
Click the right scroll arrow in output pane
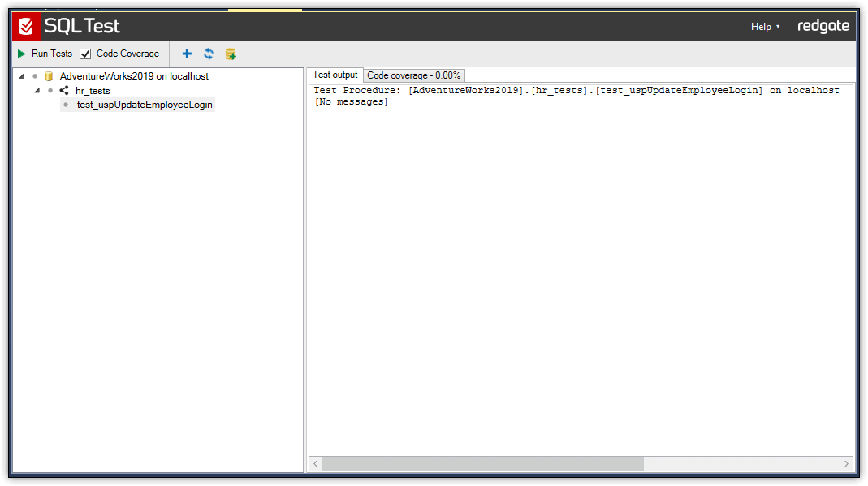[846, 463]
